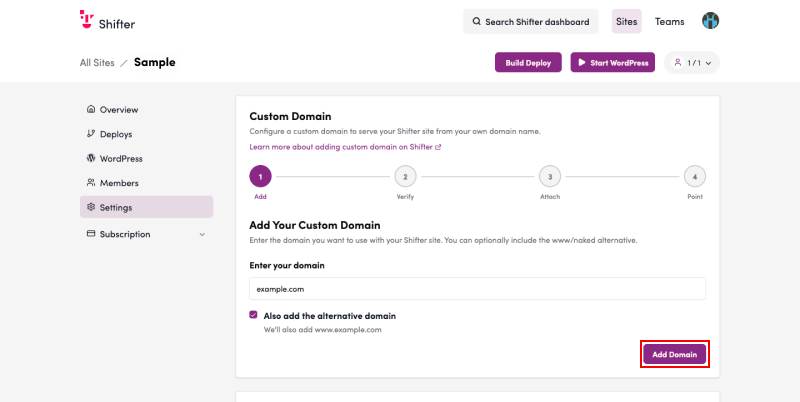Click step 4 Point in progress stepper
Screen dimensions: 800x402
click(x=695, y=177)
